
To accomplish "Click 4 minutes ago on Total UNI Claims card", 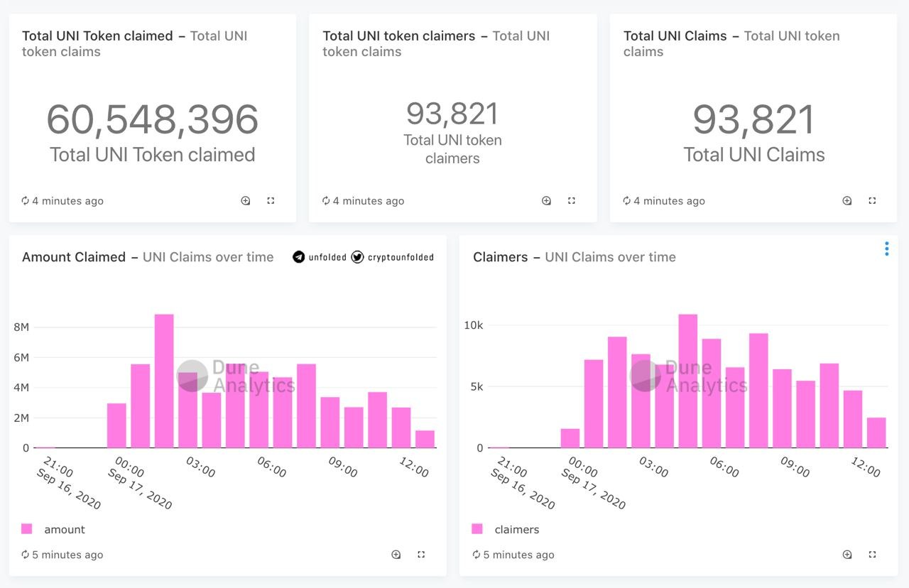I will coord(669,201).
